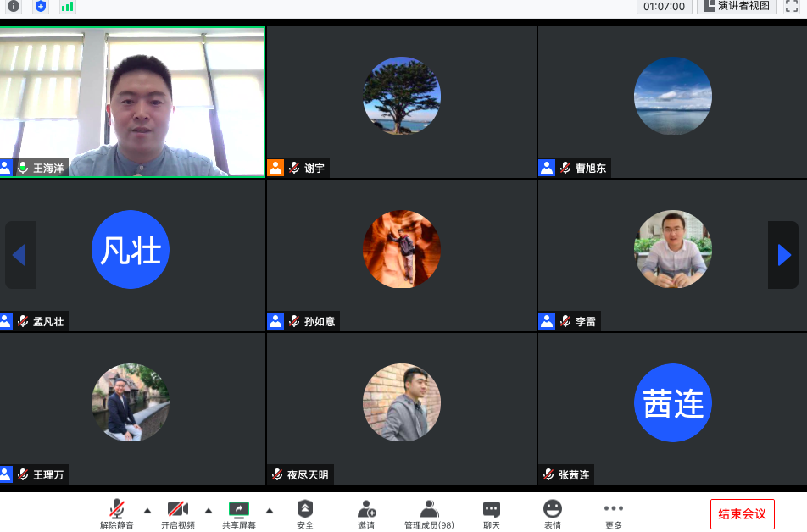Viewport: 807px width, 532px height.
Task: Open the Invite (邀请) dialog
Action: click(x=366, y=513)
